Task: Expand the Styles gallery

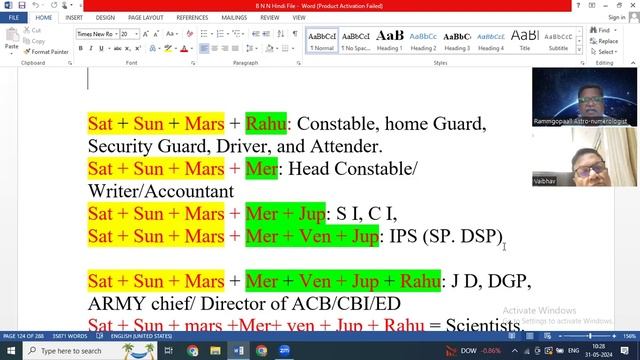Action: 579,50
